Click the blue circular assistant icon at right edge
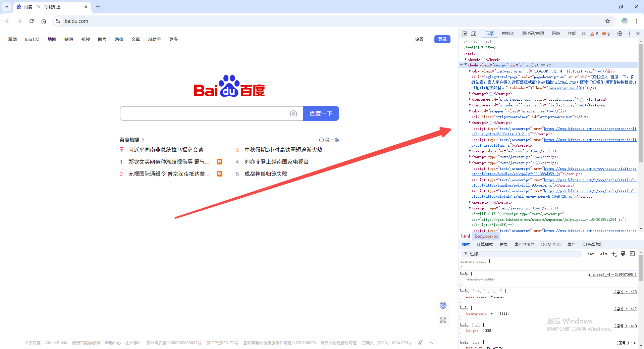Viewport: 644px width, 349px height. pos(443,305)
